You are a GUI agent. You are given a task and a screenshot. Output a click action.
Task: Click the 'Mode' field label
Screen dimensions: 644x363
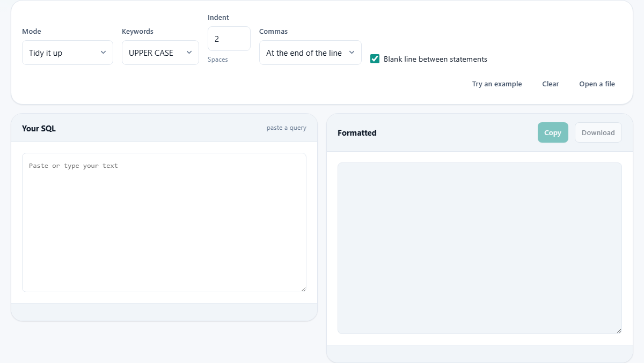(x=32, y=31)
